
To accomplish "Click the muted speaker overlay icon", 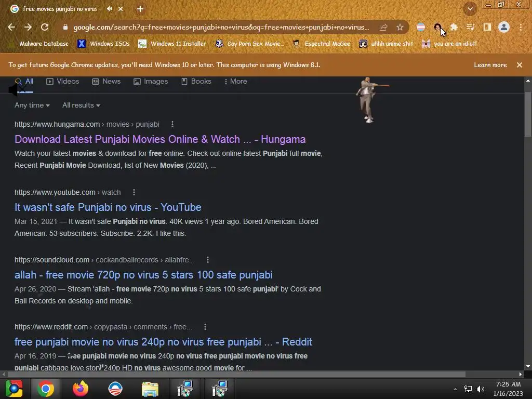I will pos(17,90).
